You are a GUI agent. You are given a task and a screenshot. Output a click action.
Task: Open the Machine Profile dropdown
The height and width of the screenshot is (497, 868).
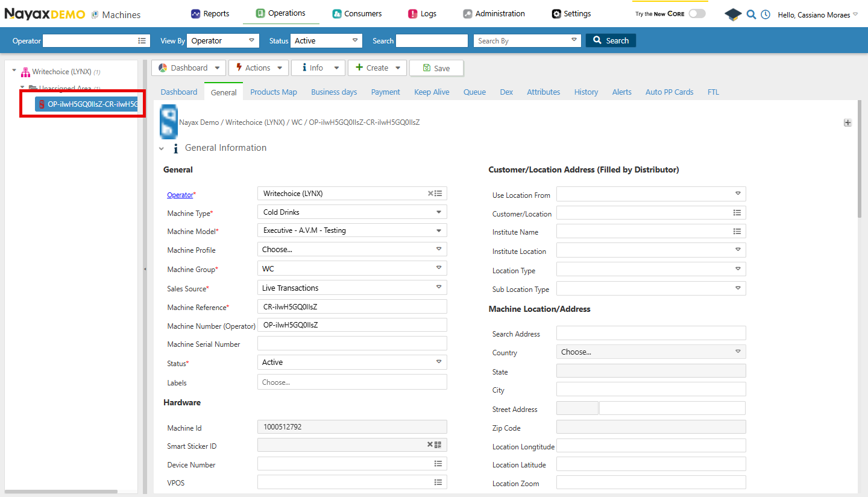352,249
